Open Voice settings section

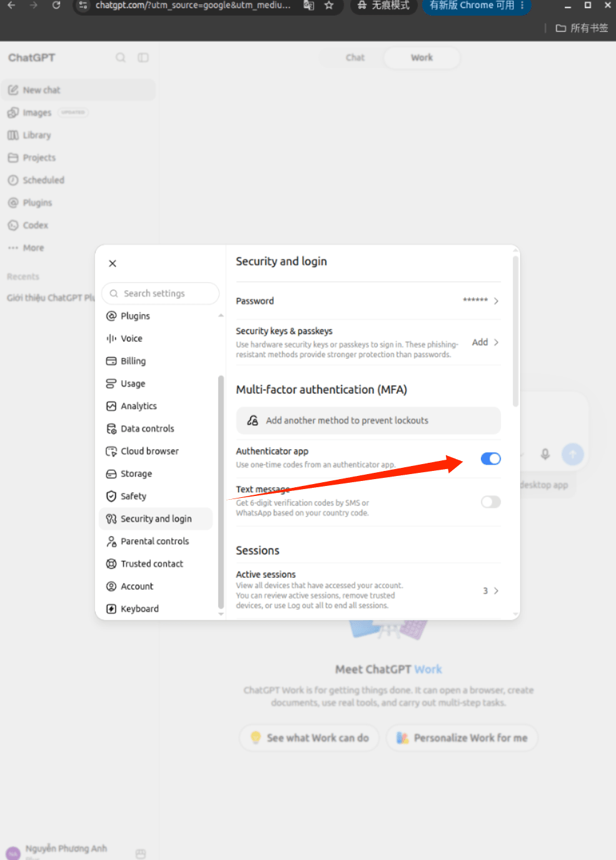click(131, 338)
